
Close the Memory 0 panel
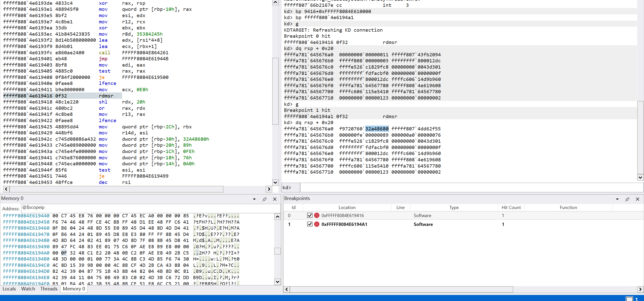(275, 199)
